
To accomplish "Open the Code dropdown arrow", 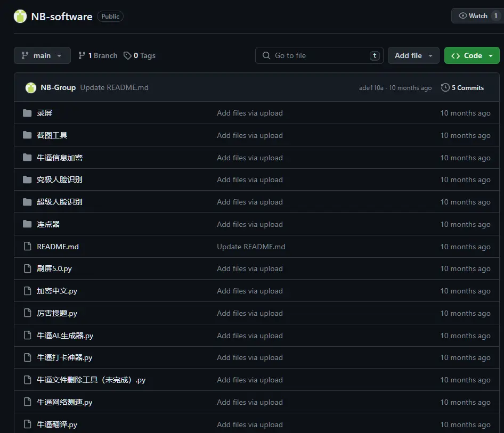I will coord(491,56).
